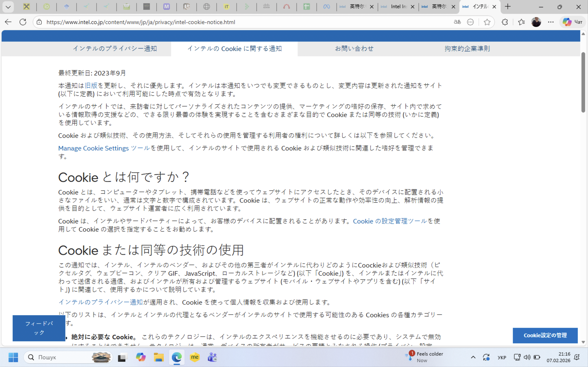Expand the tab search dropdown
This screenshot has width=588, height=367.
click(8, 7)
